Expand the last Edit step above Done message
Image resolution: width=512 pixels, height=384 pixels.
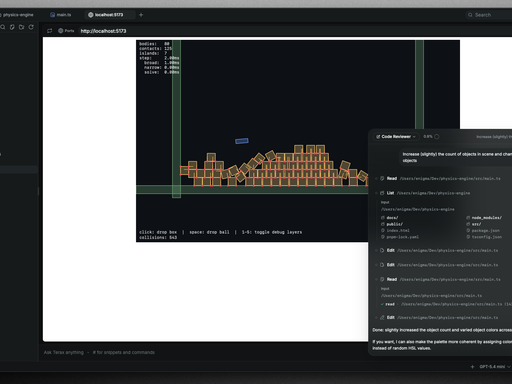(440, 317)
